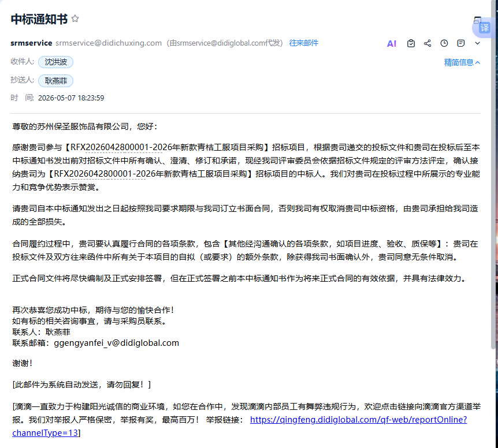Click the clock reminder icon

pyautogui.click(x=444, y=43)
